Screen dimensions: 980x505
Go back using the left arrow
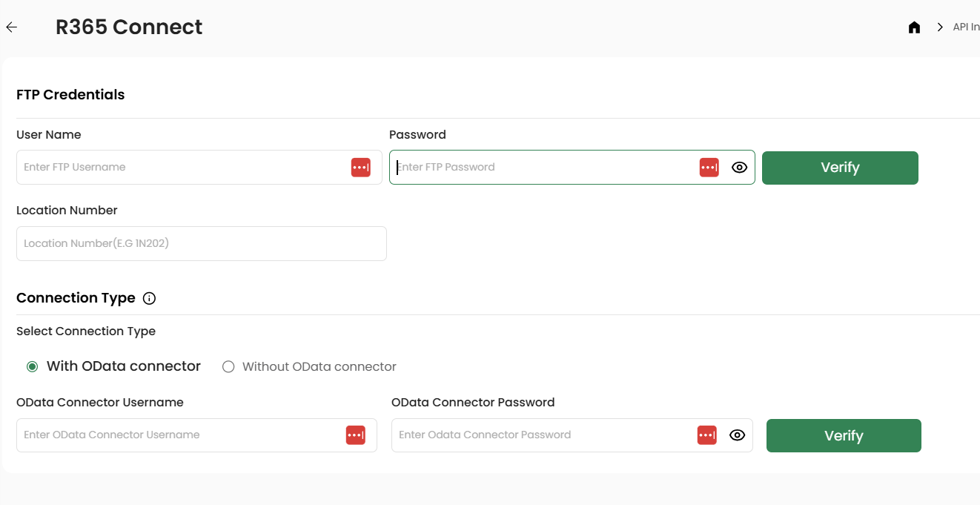click(11, 27)
